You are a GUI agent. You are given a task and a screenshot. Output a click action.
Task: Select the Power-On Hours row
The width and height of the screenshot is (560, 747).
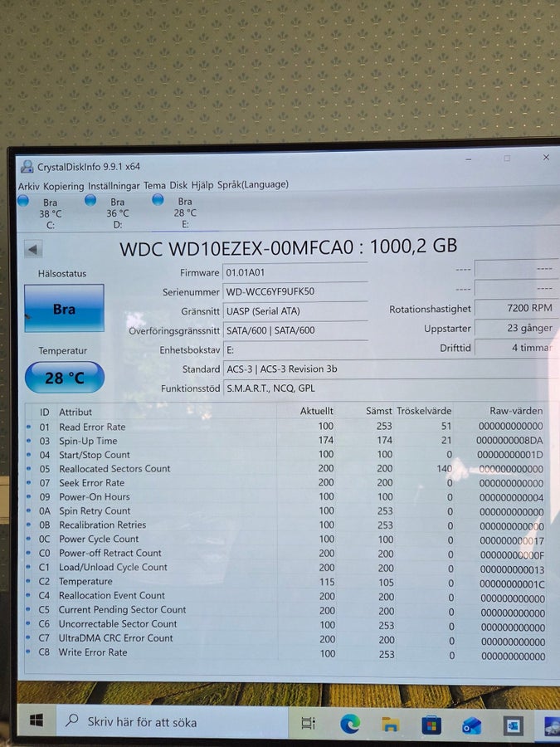285,497
